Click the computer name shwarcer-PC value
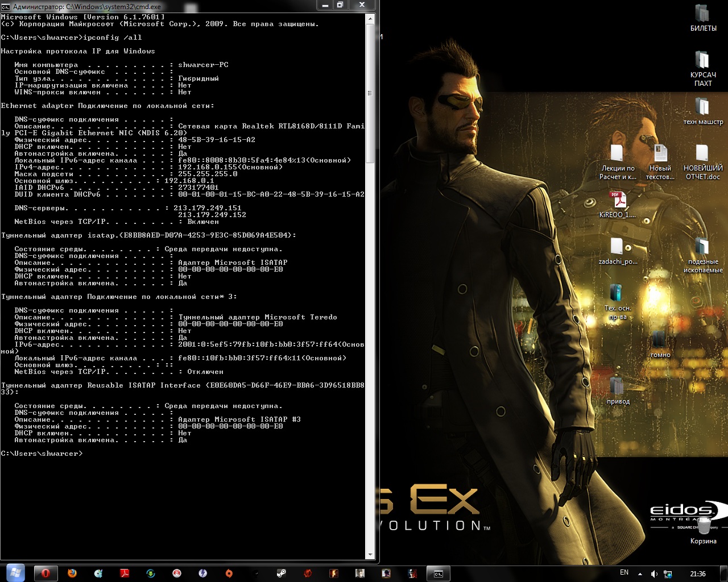Viewport: 728px width, 582px height. point(203,65)
